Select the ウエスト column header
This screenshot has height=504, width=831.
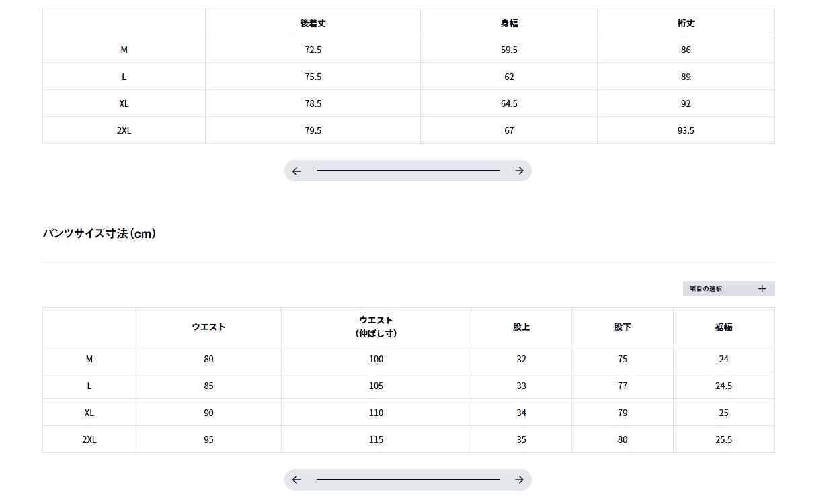(x=208, y=327)
